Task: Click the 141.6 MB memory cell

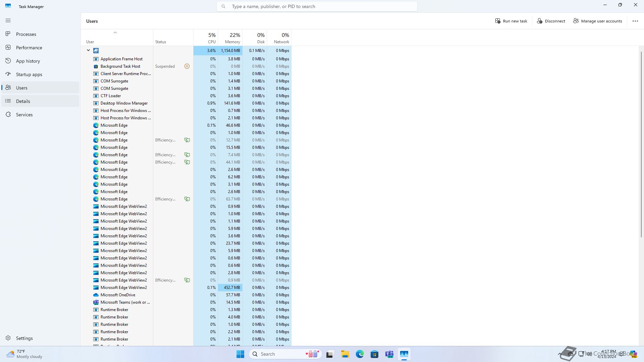Action: click(230, 103)
